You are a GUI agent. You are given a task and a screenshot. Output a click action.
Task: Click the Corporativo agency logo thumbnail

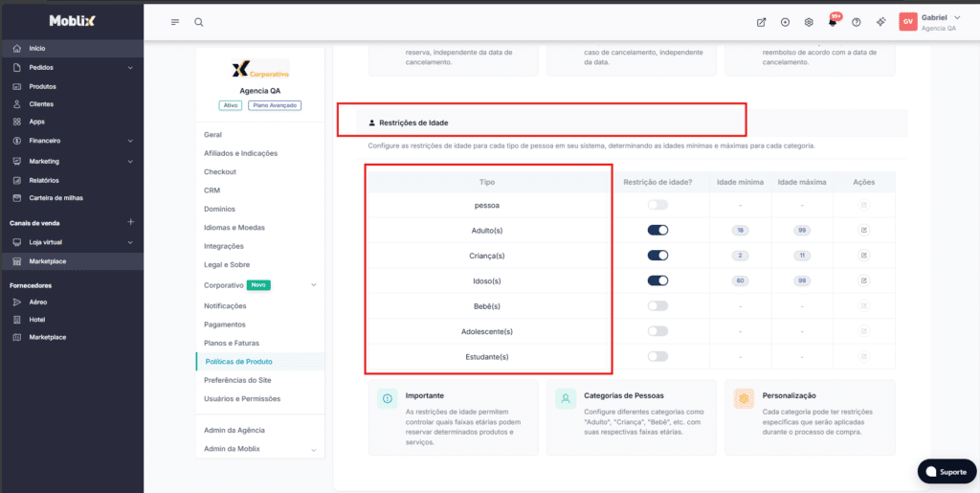tap(260, 69)
